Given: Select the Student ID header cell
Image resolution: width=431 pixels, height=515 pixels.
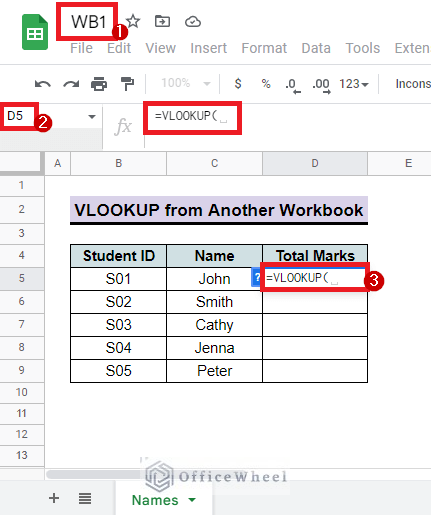Looking at the screenshot, I should 118,256.
